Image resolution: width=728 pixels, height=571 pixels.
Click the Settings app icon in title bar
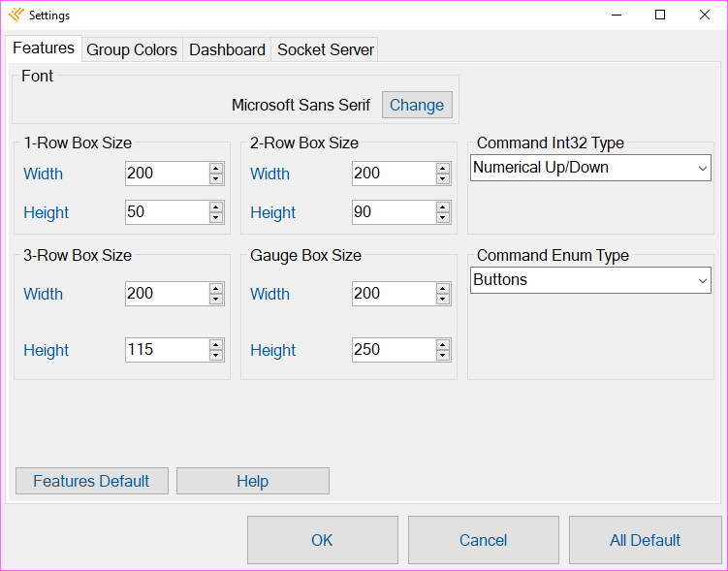click(x=16, y=15)
